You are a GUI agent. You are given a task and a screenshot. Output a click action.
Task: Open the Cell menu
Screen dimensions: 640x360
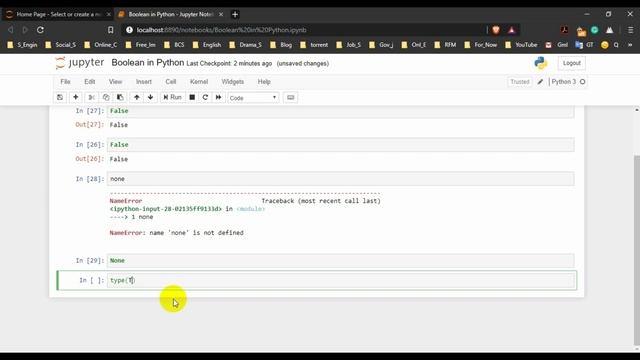tap(171, 82)
